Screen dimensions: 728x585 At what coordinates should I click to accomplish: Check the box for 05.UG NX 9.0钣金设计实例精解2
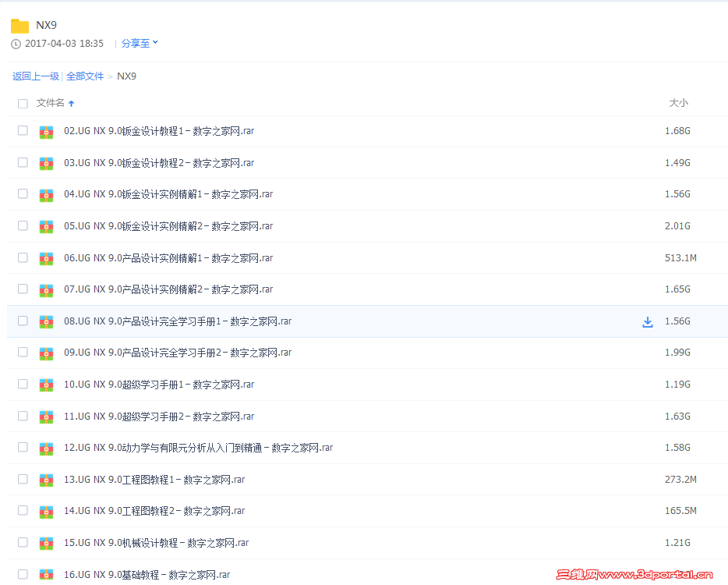coord(23,226)
